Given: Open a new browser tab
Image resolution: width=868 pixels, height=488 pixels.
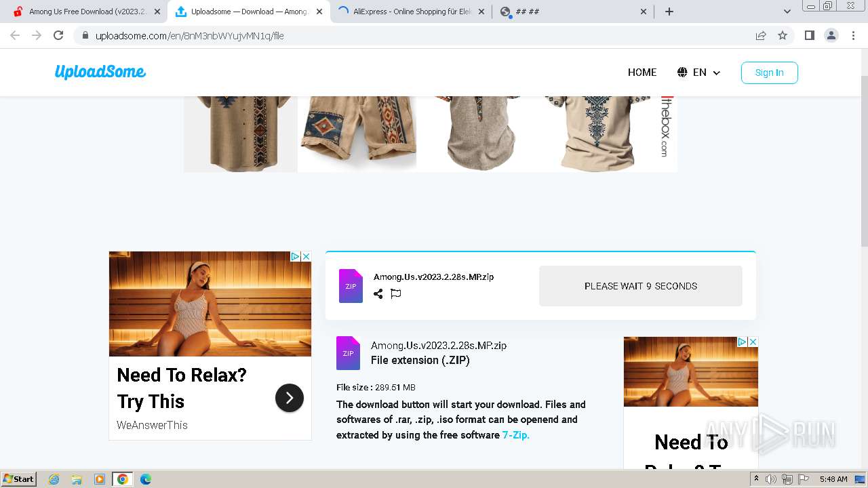Looking at the screenshot, I should pyautogui.click(x=669, y=12).
